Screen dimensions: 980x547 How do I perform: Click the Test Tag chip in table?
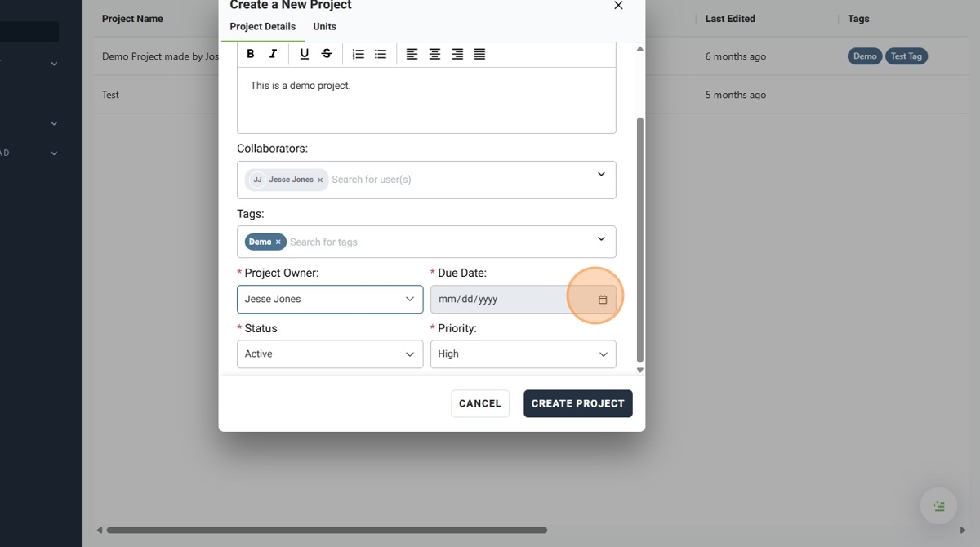point(906,56)
